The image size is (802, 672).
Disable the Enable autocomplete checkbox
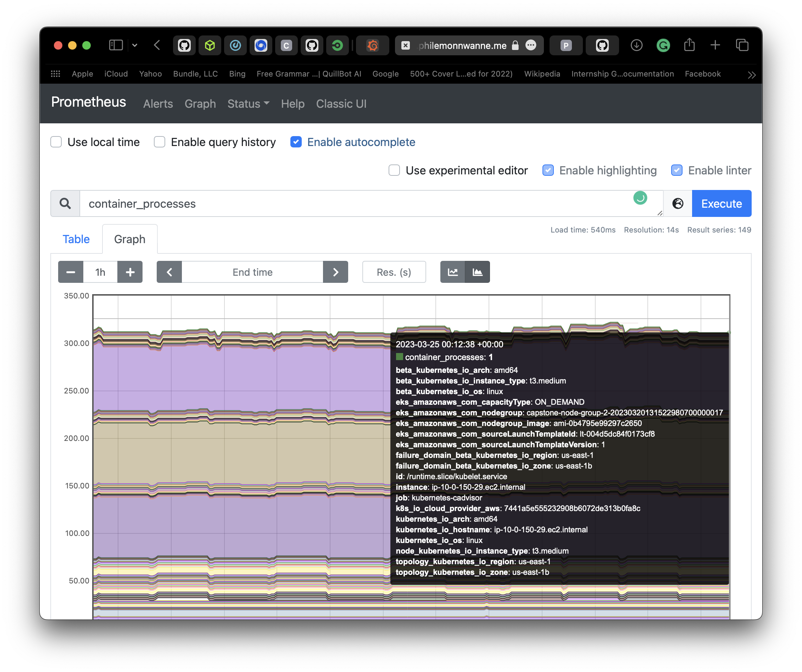click(296, 142)
